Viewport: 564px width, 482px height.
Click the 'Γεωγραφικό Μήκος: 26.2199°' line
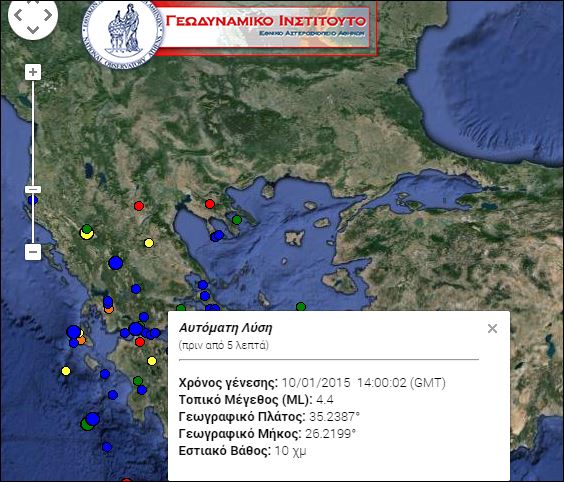tap(267, 434)
